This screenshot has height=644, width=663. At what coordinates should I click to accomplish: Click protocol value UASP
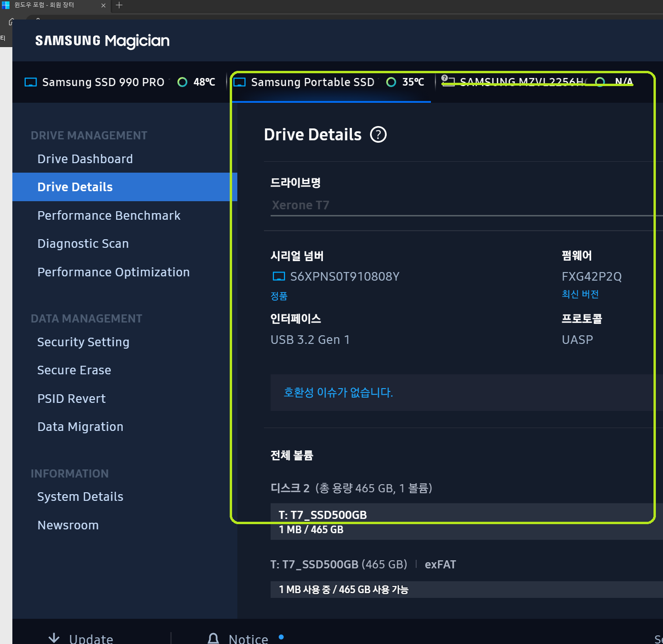[x=577, y=340]
